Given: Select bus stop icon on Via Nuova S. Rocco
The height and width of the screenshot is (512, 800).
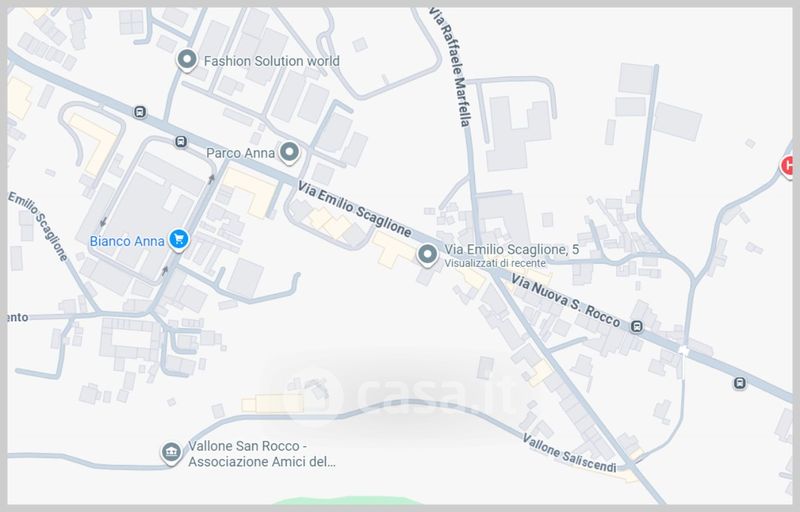Looking at the screenshot, I should tap(636, 326).
